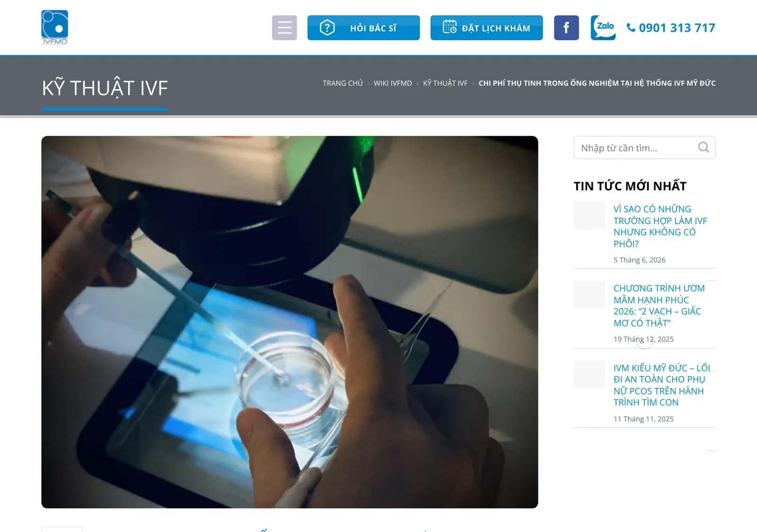Image resolution: width=757 pixels, height=532 pixels.
Task: Open article Chương trình Ươm Mầm Hạnh Phúc 2026
Action: (659, 305)
